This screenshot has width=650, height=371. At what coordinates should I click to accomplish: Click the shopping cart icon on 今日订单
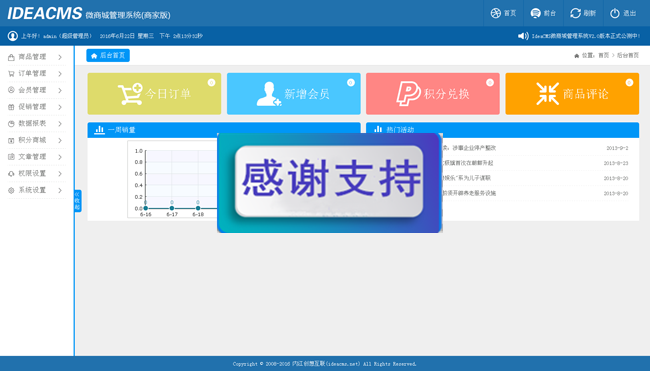(130, 94)
